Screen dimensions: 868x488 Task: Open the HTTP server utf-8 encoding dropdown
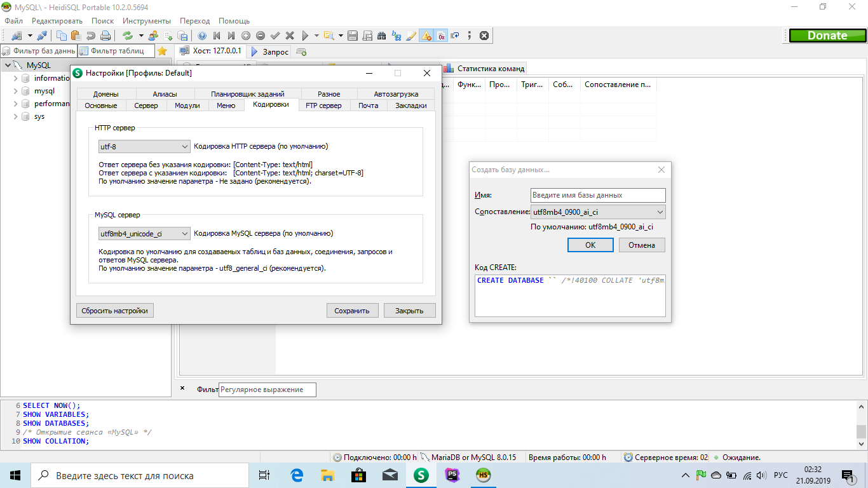tap(144, 146)
